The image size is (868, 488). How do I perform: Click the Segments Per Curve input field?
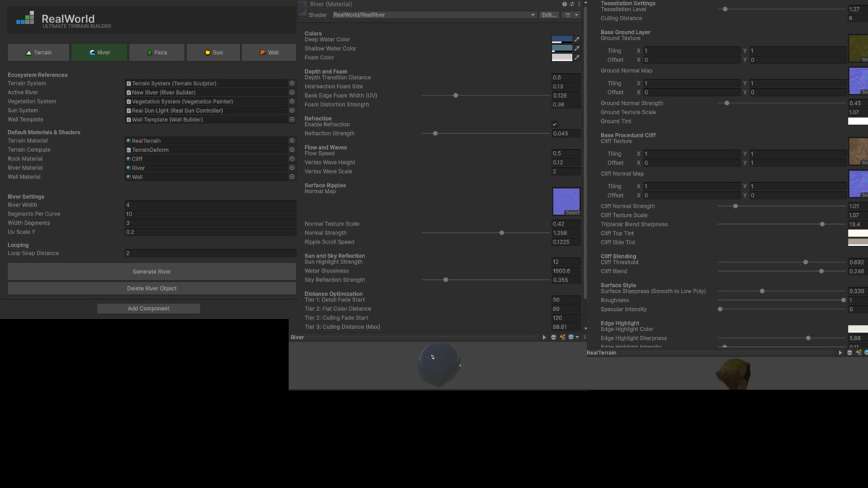[x=210, y=214]
